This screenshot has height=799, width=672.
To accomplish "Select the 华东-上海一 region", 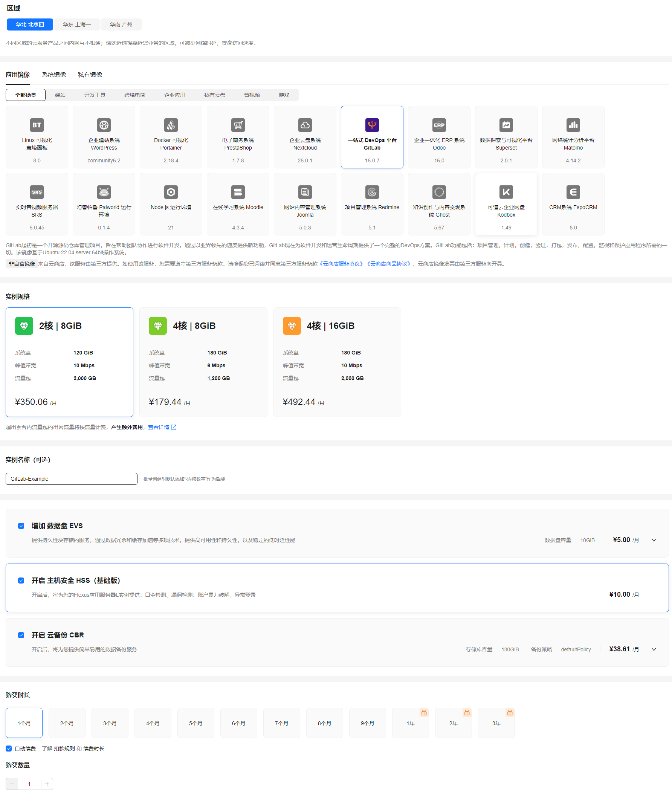I will (x=77, y=24).
